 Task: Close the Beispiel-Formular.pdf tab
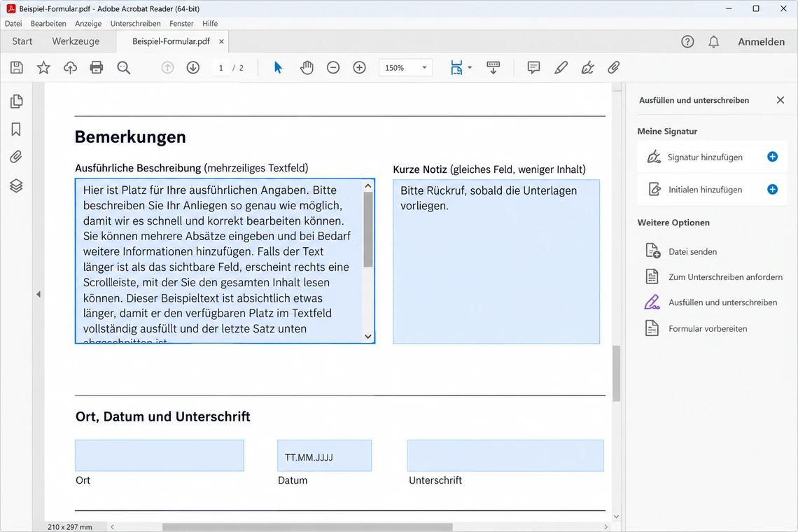click(x=221, y=42)
